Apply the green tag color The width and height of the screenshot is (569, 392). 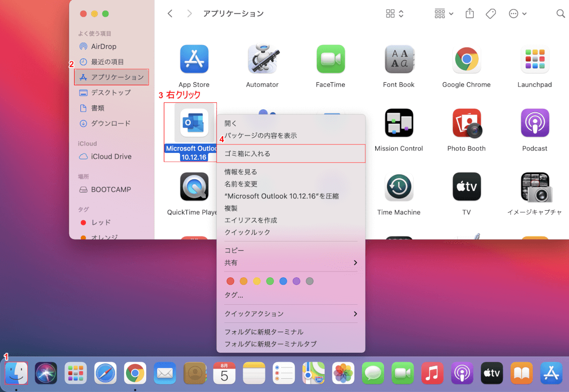coord(270,281)
